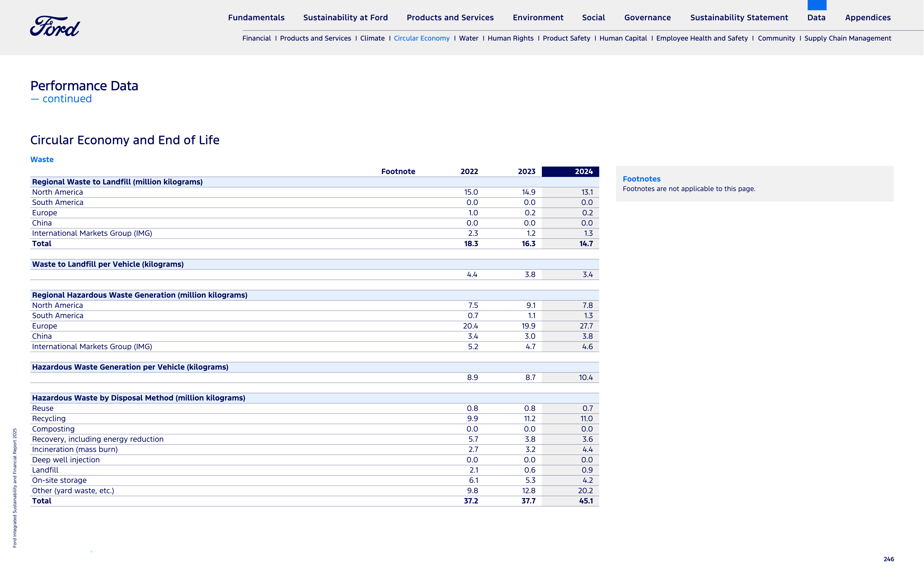The width and height of the screenshot is (924, 578).
Task: Click North America 2022 landfill value 15.0
Action: click(471, 192)
